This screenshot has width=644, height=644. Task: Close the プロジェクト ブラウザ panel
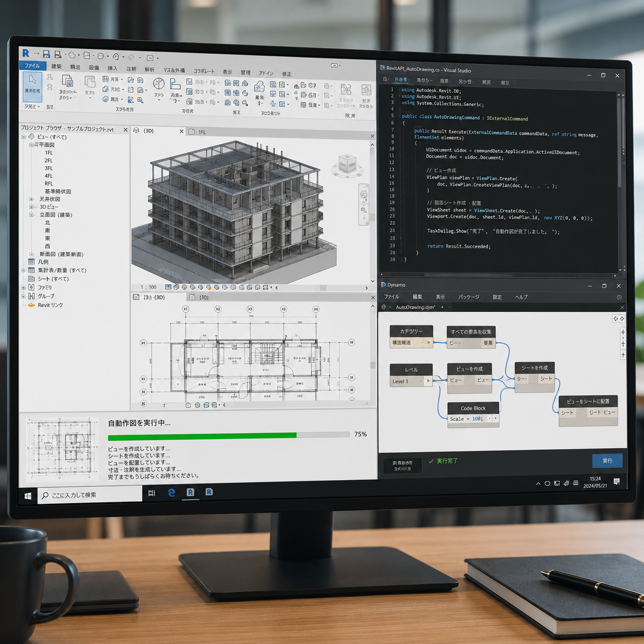pos(125,130)
